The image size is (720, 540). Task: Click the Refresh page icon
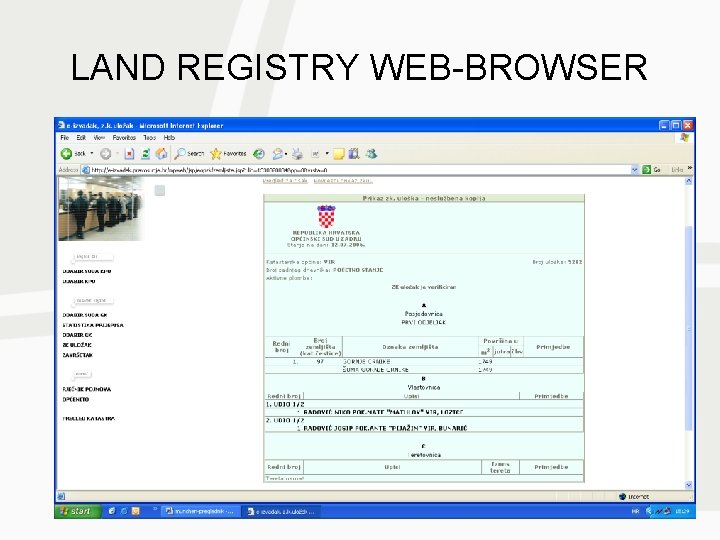click(x=146, y=154)
